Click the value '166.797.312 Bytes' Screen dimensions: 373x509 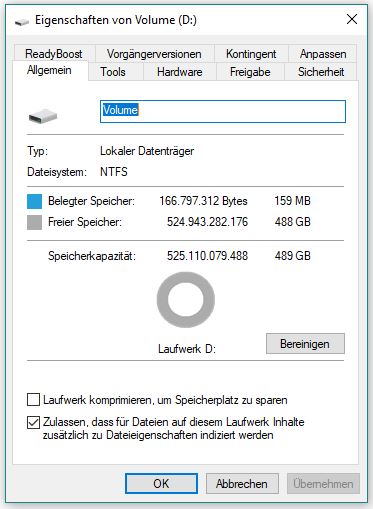(203, 201)
